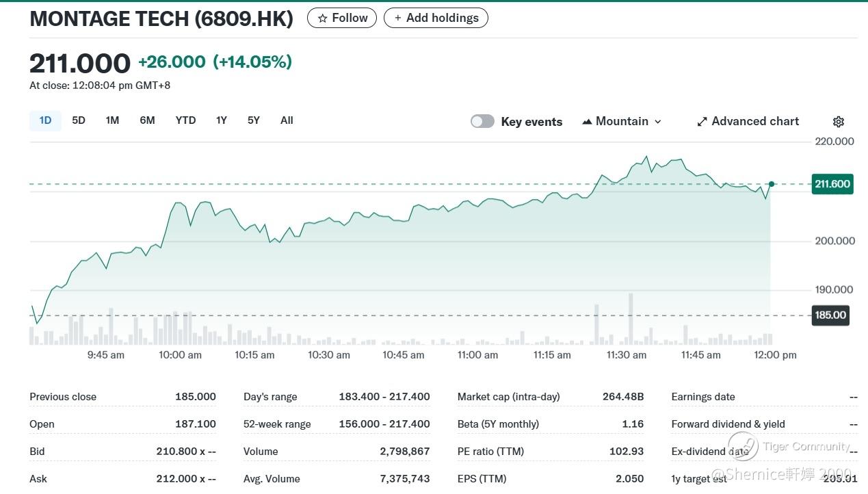Expand the Mountain chart type dropdown
Viewport: 868px width, 494px height.
(658, 122)
